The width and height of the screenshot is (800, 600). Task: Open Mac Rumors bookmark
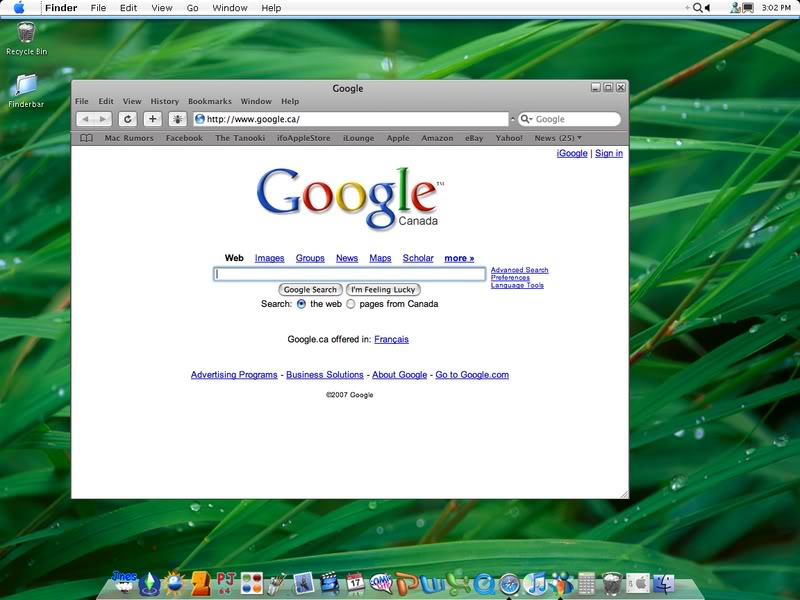click(129, 138)
